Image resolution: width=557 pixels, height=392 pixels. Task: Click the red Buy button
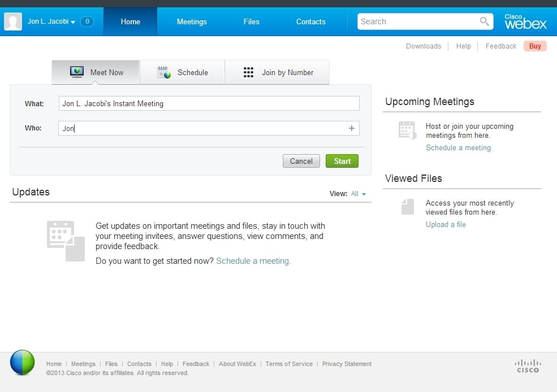pos(534,46)
